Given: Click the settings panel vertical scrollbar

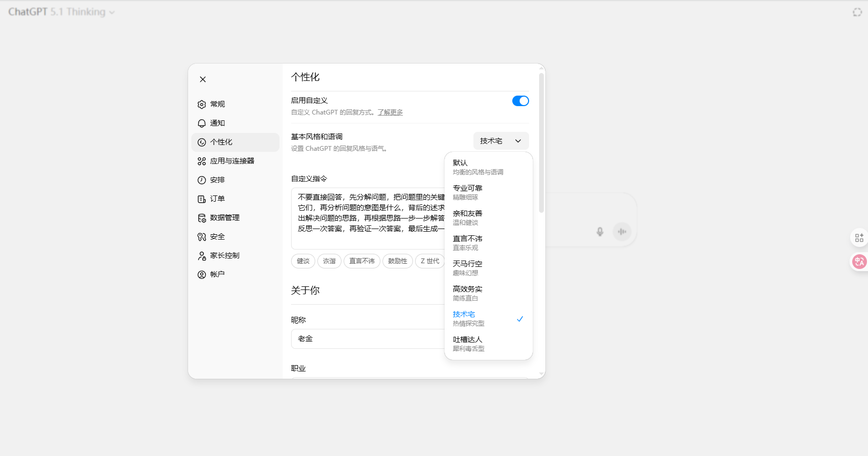Looking at the screenshot, I should [x=541, y=142].
